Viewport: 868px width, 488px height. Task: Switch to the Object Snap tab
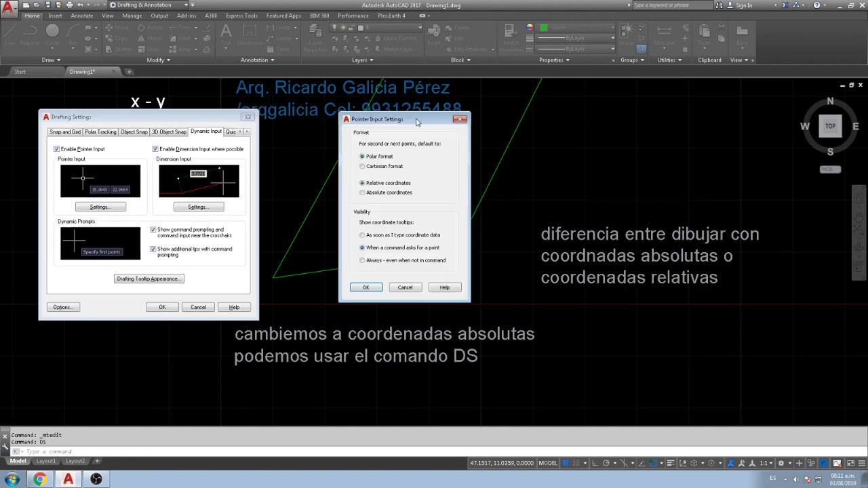click(134, 132)
